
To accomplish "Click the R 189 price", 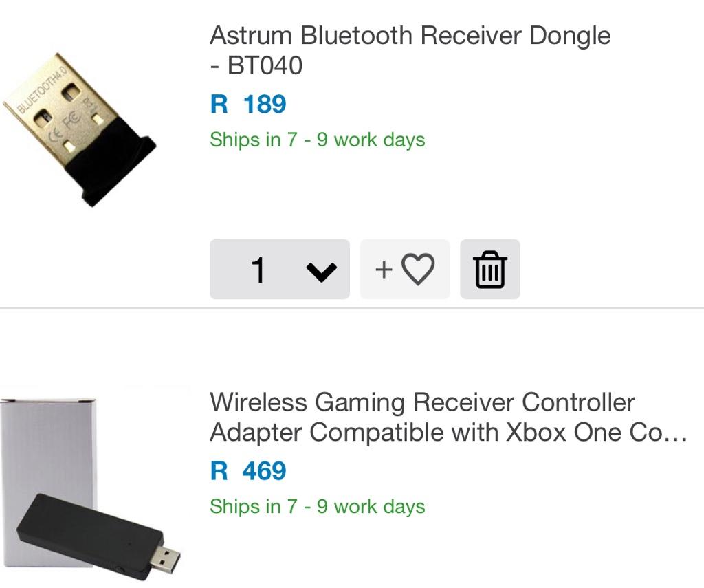I will tap(247, 105).
